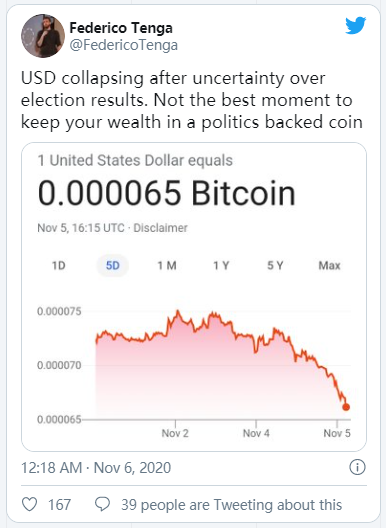Screen dimensions: 386x528
Task: Switch chart to 1 M range
Action: click(x=167, y=266)
